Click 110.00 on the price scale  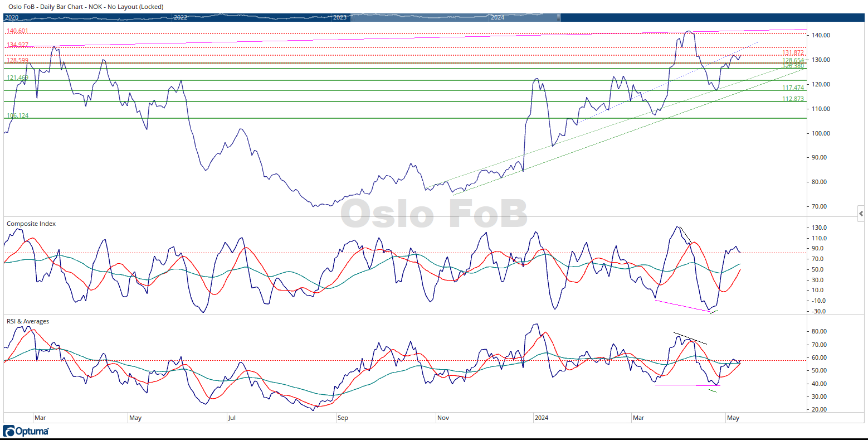click(821, 109)
